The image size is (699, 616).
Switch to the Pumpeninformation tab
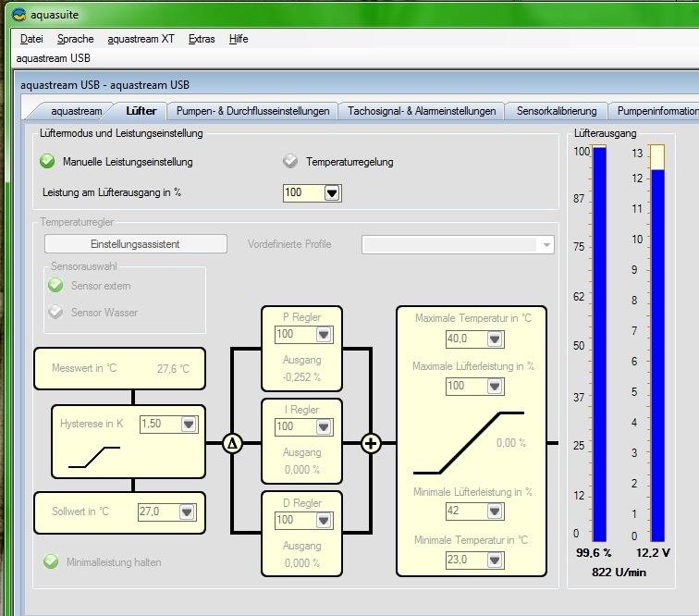656,111
